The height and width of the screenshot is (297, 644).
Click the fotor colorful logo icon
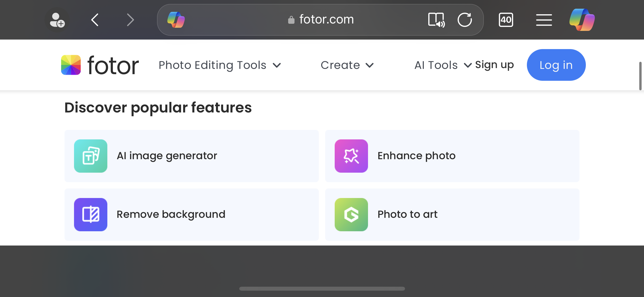pos(71,65)
